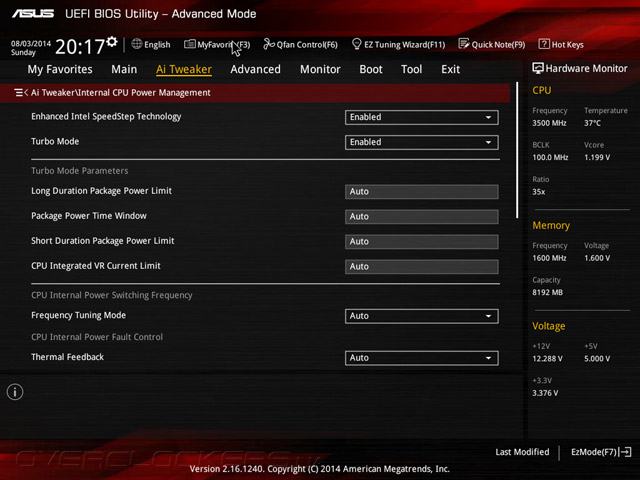
Task: Click the Quick Note pencil icon
Action: (x=464, y=44)
